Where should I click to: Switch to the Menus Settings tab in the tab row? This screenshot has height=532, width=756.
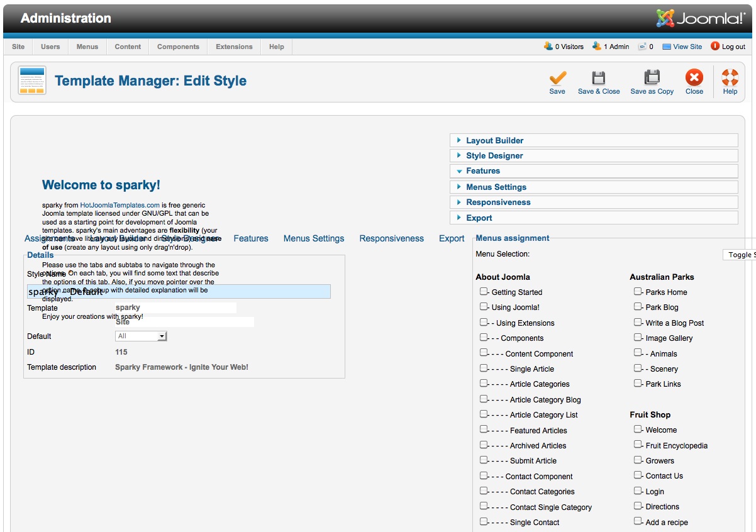click(x=314, y=238)
